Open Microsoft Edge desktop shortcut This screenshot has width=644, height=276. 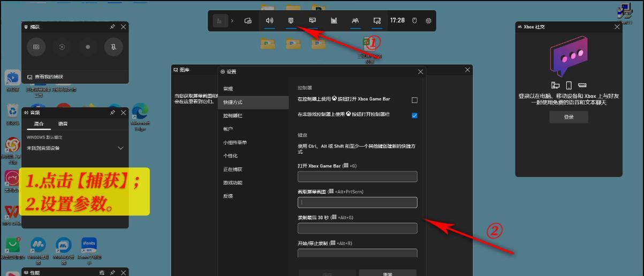(x=140, y=117)
